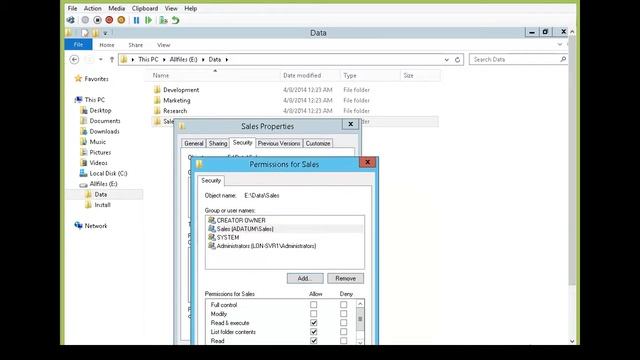Pause the virtual machine with blue pause icon
Screen dimensions: 640x360
click(136, 20)
